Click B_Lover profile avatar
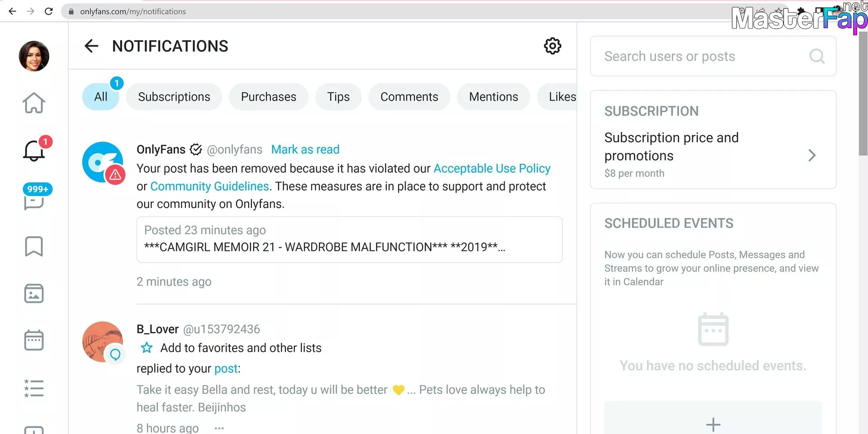Screen dimensions: 868x434 click(103, 342)
